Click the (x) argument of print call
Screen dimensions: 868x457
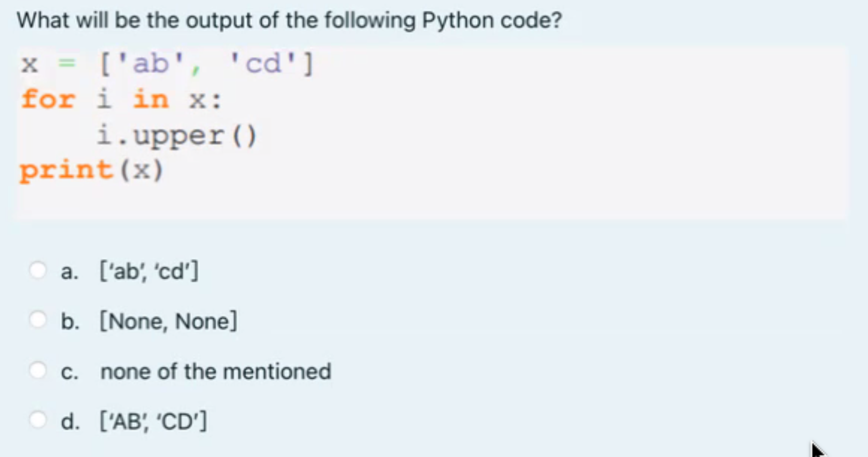click(141, 170)
